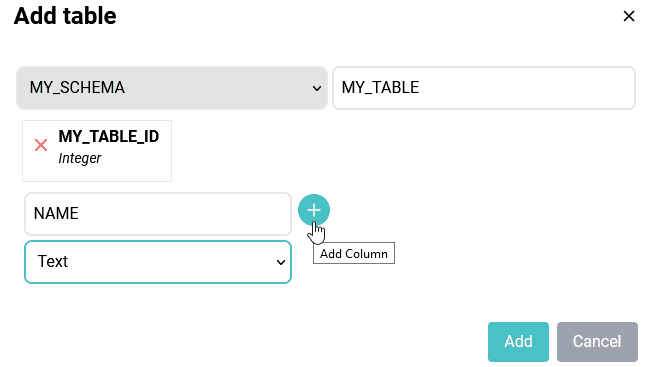Dismiss the dialog using Cancel button
The image size is (650, 367).
click(x=597, y=342)
